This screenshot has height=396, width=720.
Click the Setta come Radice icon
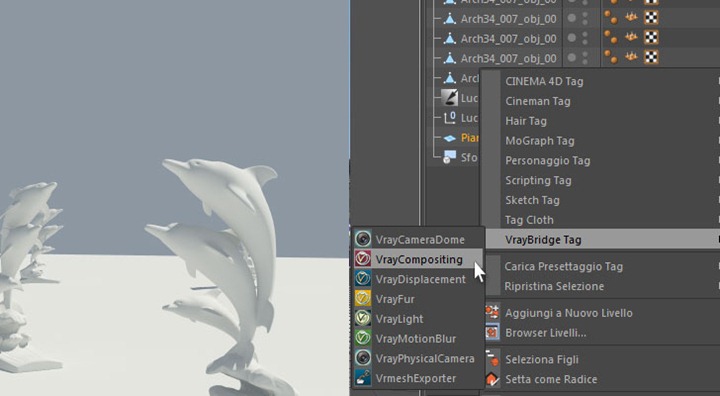[x=492, y=379]
